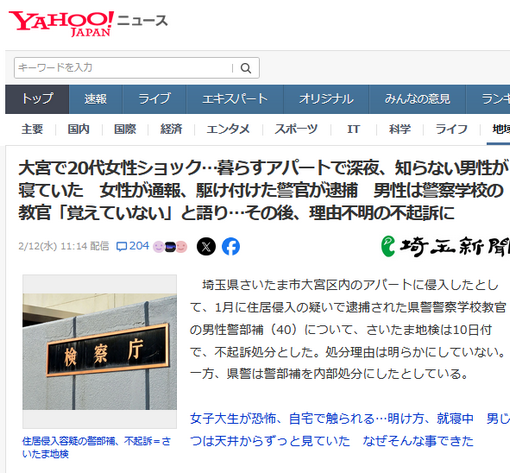The width and height of the screenshot is (510, 473).
Task: Open the 204 comments bubble icon
Action: click(x=121, y=247)
